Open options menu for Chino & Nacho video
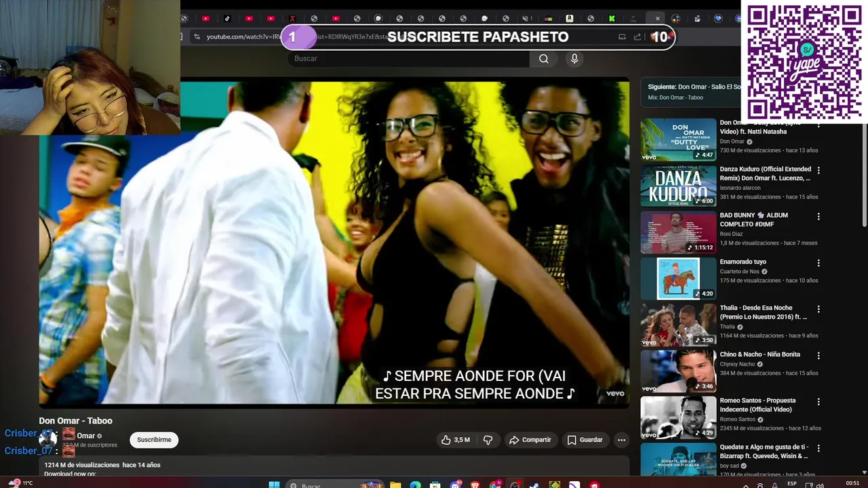 pos(818,355)
